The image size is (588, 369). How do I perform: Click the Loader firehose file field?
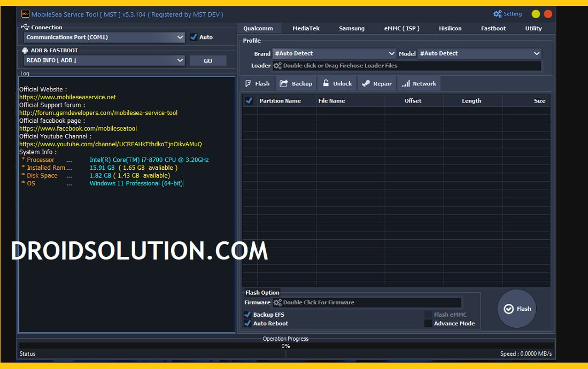tap(407, 66)
